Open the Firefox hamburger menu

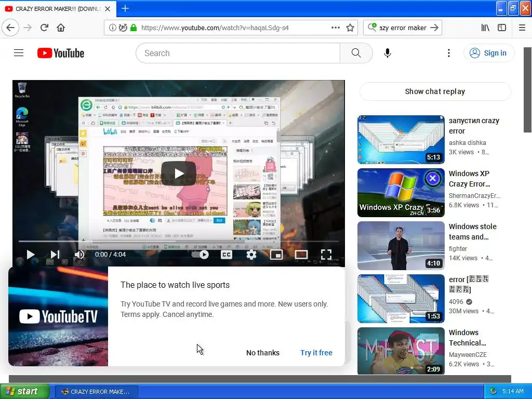tap(522, 28)
